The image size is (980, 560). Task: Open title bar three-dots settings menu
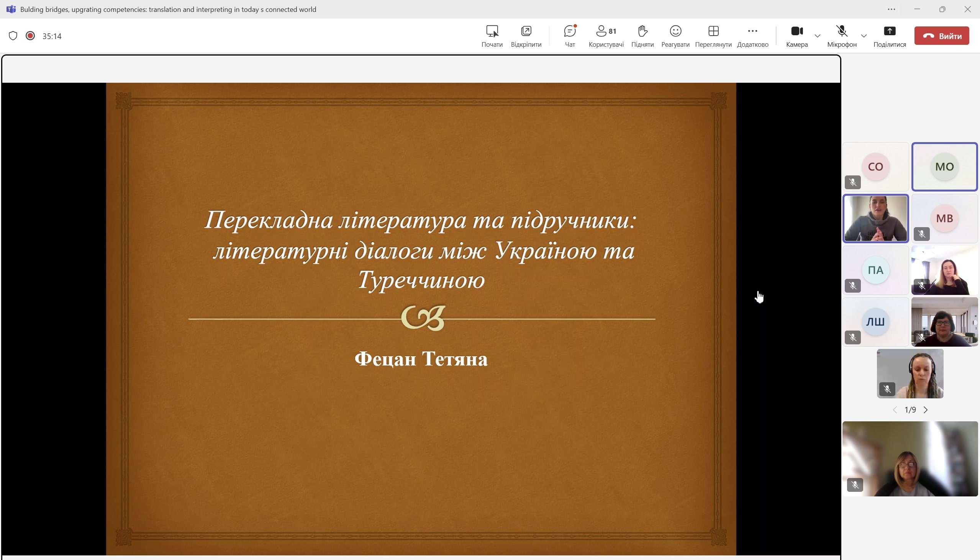click(x=891, y=9)
